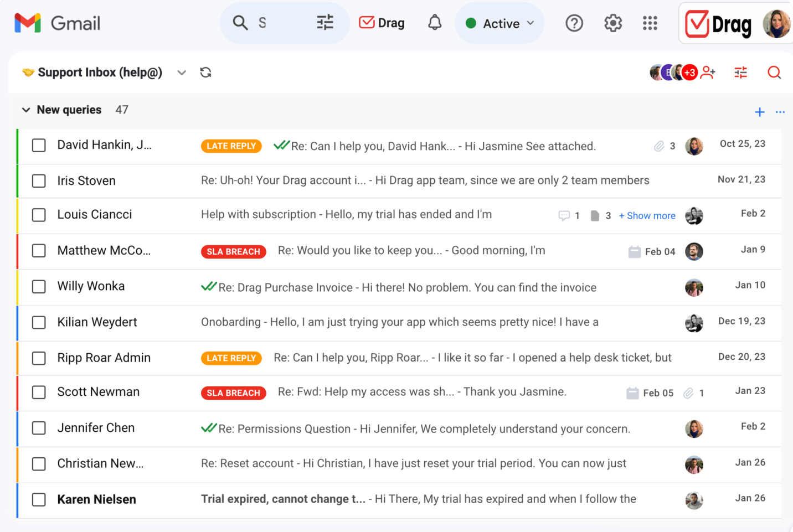793x532 pixels.
Task: Select Willy Wonka's email checkbox
Action: click(39, 286)
